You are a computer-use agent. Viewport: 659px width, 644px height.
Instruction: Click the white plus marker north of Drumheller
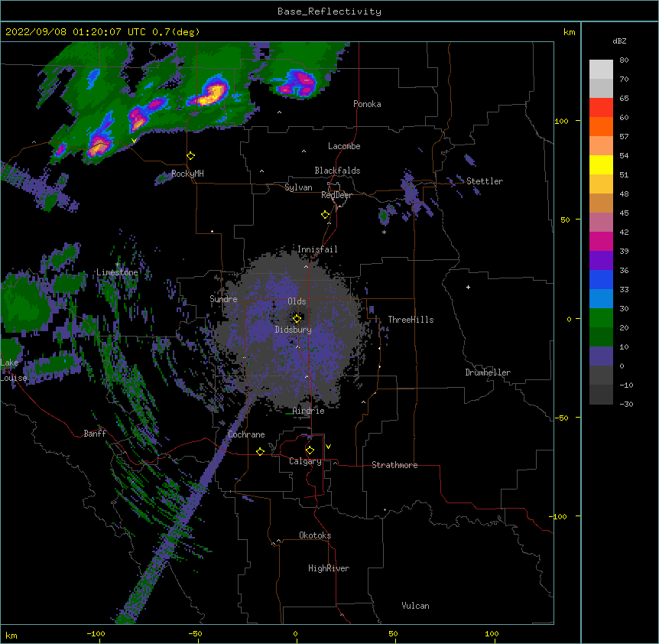click(x=468, y=287)
